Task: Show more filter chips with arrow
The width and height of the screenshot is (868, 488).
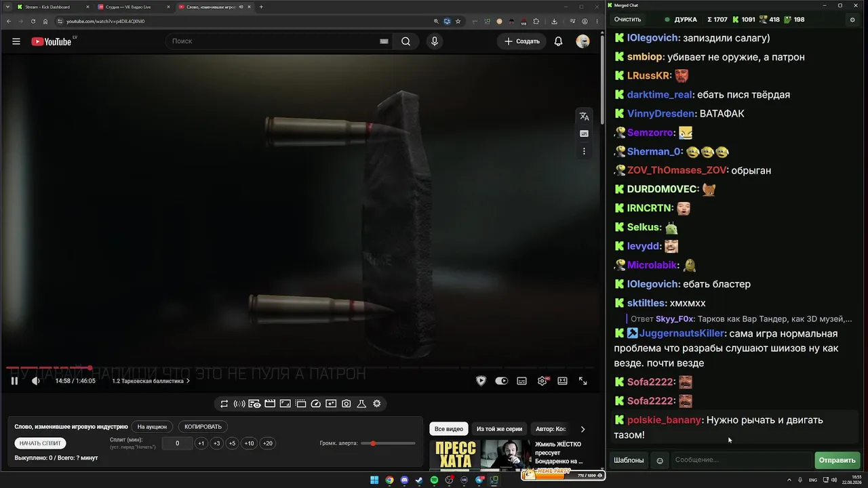Action: tap(583, 429)
